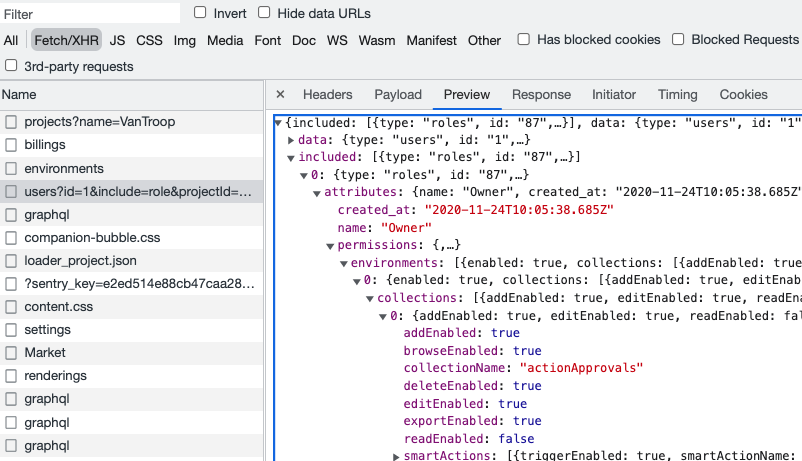Image resolution: width=802 pixels, height=461 pixels.
Task: Switch to the Headers tab
Action: click(327, 95)
